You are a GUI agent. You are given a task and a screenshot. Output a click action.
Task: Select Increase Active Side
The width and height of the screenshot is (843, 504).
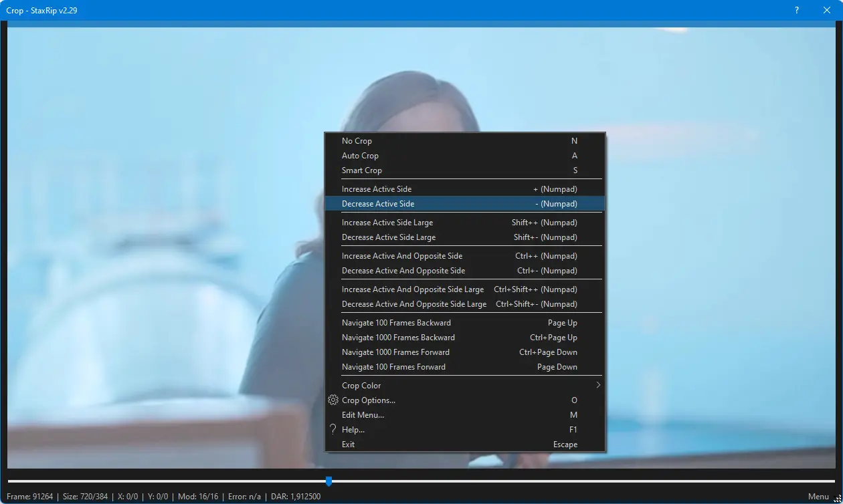(465, 189)
